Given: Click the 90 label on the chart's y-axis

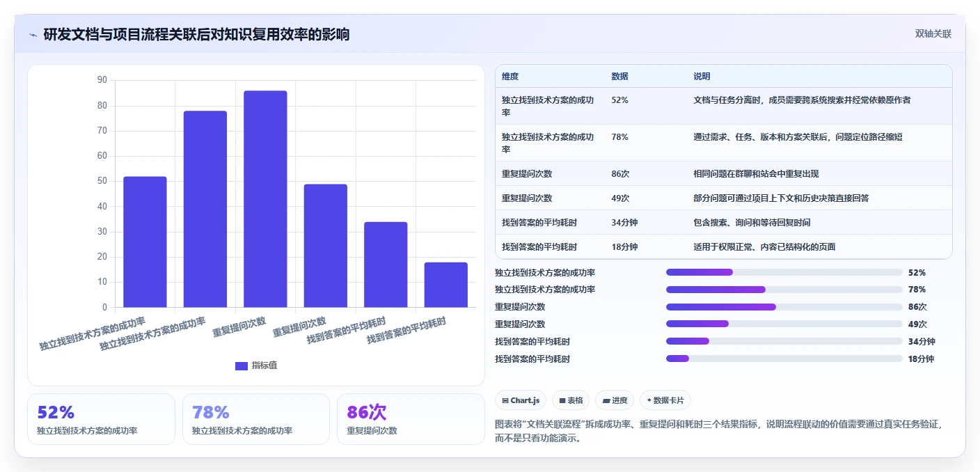Looking at the screenshot, I should click(102, 80).
